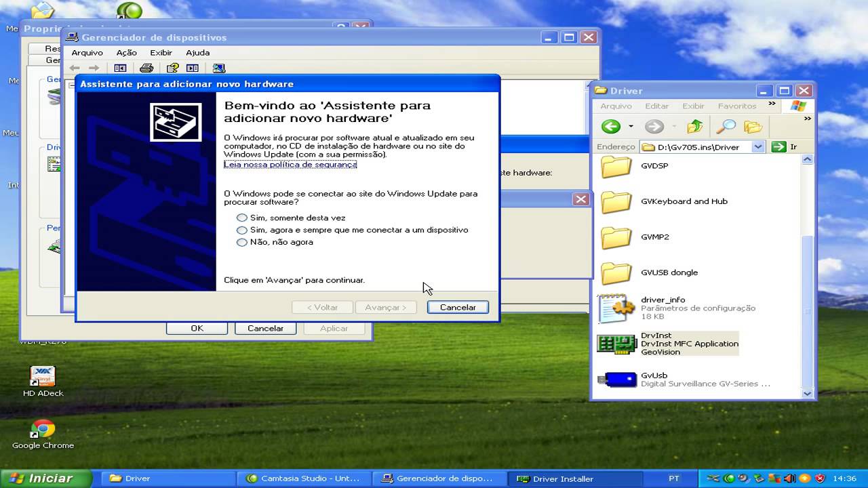Click the Iniciar start button

coord(46,479)
